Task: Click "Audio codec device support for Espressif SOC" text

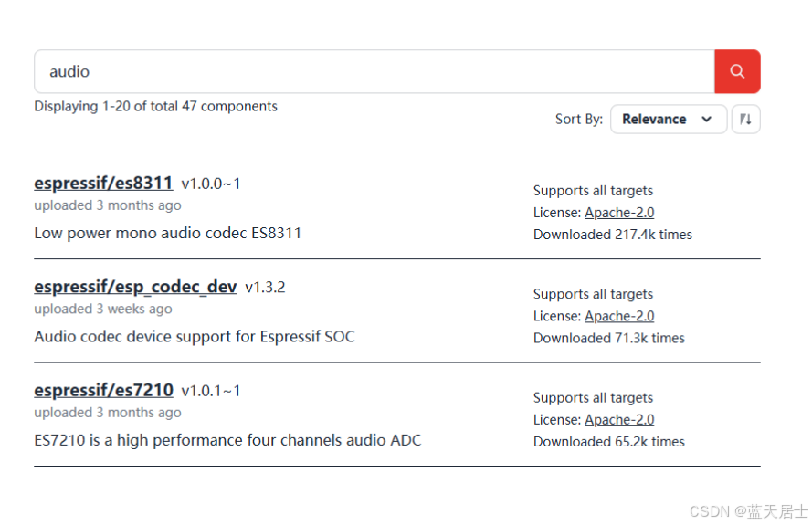Action: [x=195, y=337]
